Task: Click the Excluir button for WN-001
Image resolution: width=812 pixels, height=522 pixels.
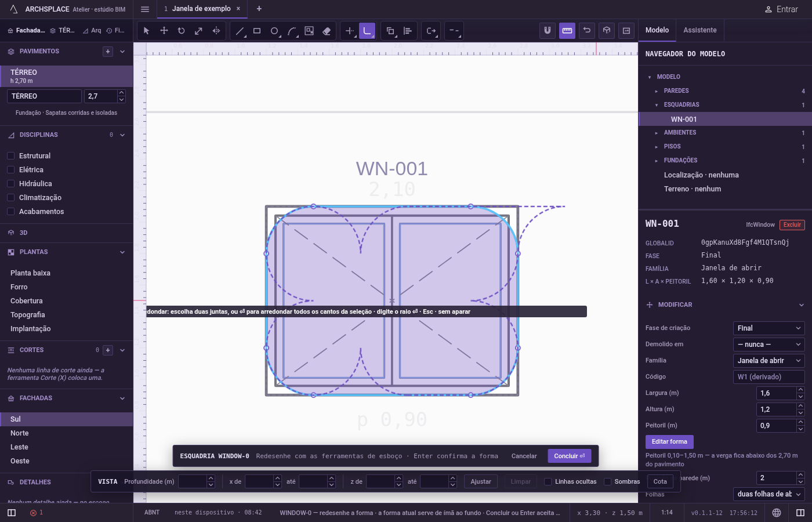Action: [x=792, y=225]
